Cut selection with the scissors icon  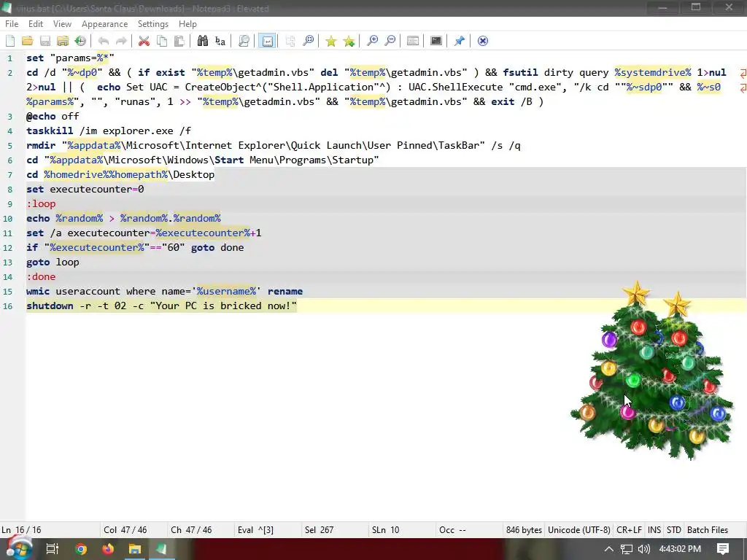(x=144, y=41)
